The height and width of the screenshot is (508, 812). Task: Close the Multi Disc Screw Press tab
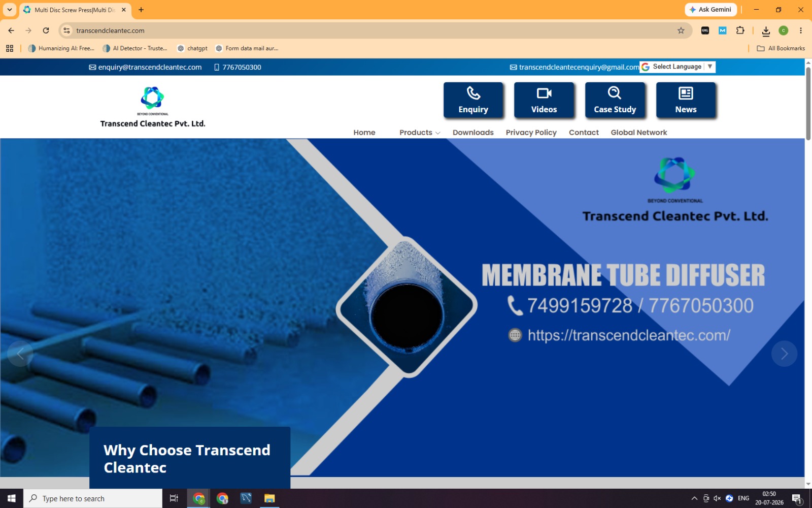(x=123, y=10)
